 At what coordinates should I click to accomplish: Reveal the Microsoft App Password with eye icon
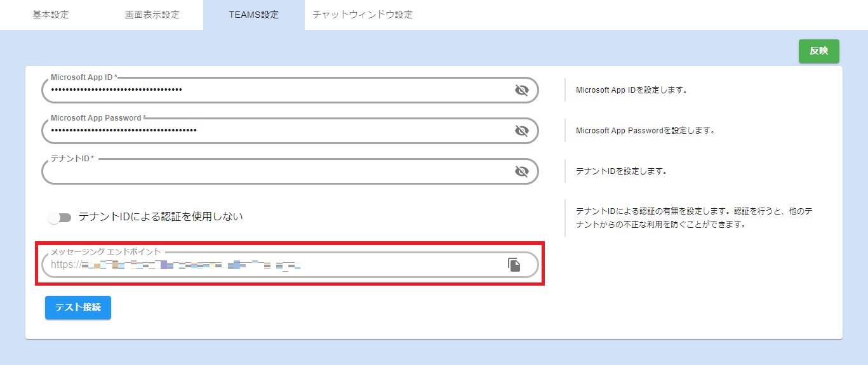(521, 131)
